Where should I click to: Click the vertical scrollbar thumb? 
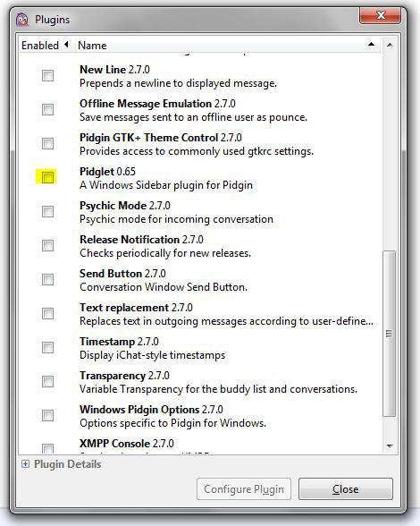(x=389, y=333)
